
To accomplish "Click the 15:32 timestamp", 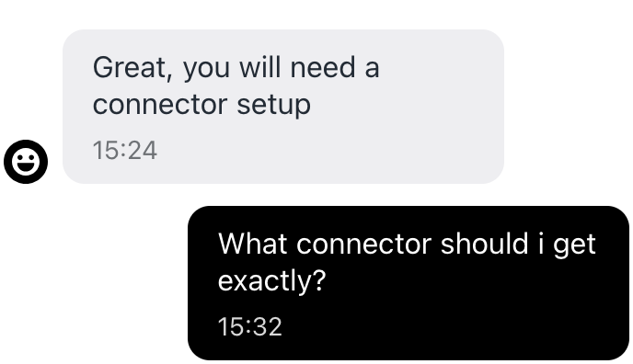I will pyautogui.click(x=250, y=326).
